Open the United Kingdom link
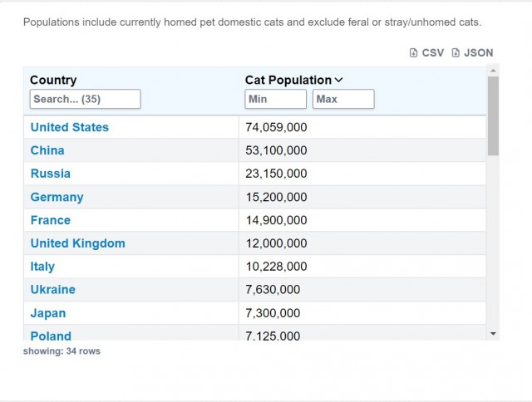 pos(78,243)
